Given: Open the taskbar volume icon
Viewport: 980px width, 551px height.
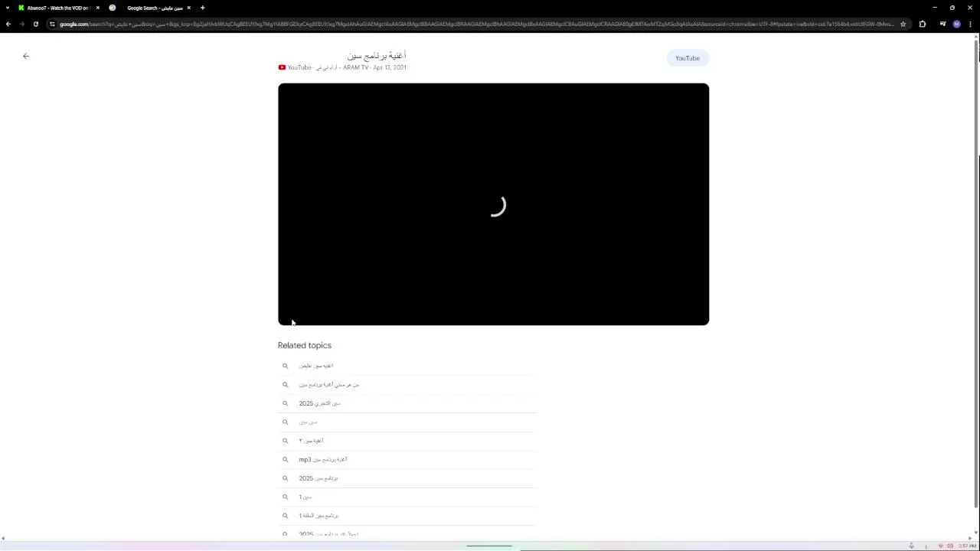Looking at the screenshot, I should (x=949, y=546).
